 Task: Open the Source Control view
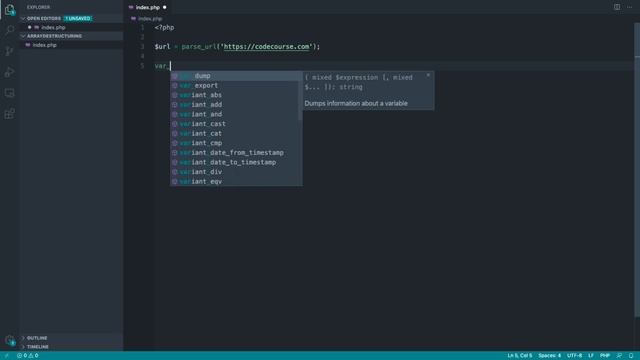pos(9,51)
